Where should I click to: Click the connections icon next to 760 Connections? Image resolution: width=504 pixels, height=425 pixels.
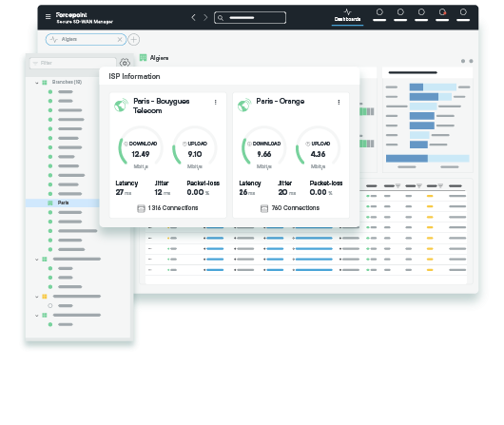tap(264, 208)
